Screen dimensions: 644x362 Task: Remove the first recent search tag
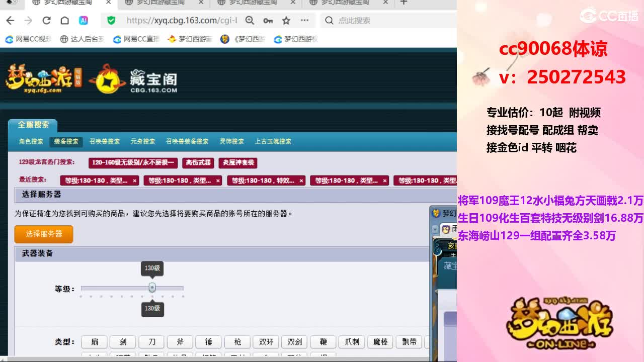click(134, 180)
